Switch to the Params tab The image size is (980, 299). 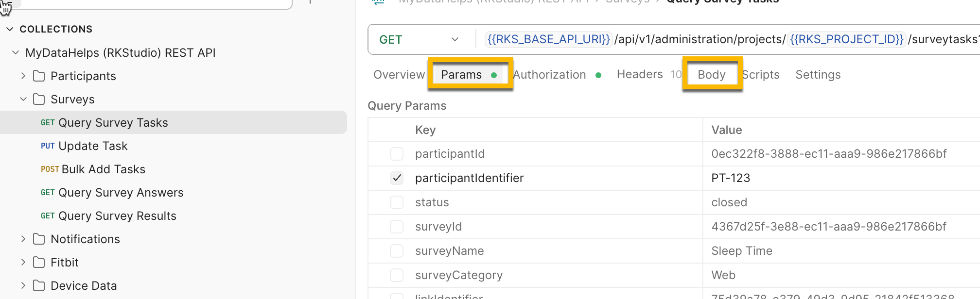468,75
